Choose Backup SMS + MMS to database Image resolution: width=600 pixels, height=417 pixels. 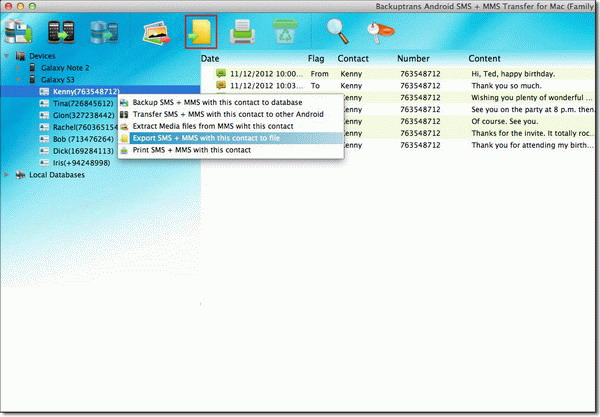[x=231, y=102]
